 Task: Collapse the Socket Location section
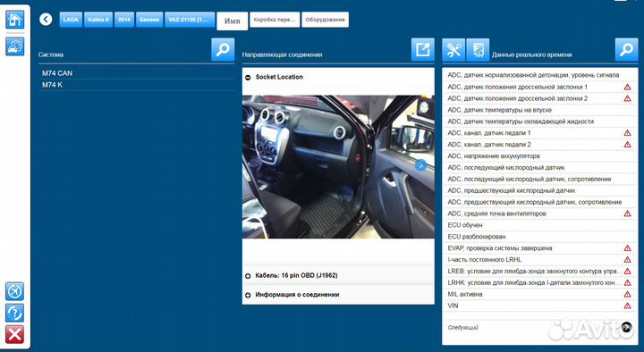248,77
